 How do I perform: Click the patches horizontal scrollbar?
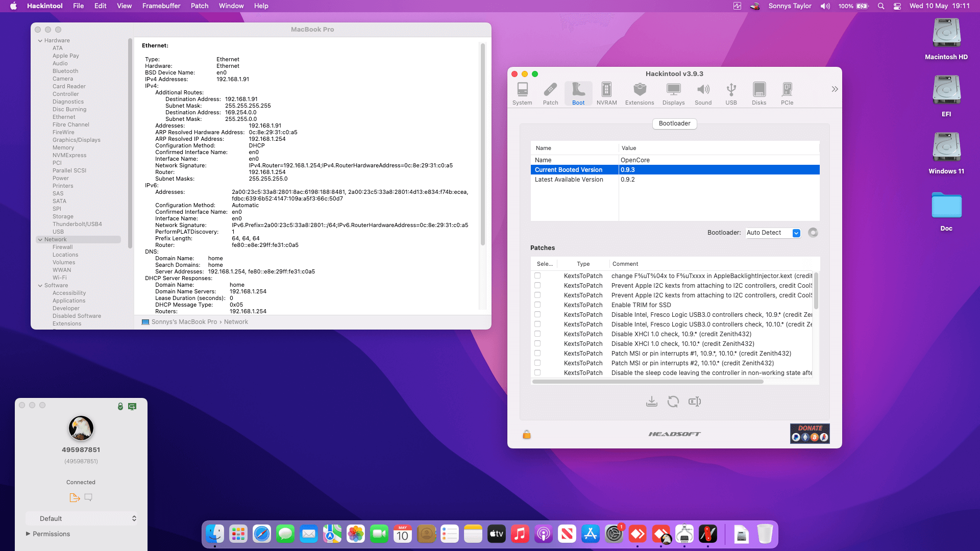(x=647, y=382)
